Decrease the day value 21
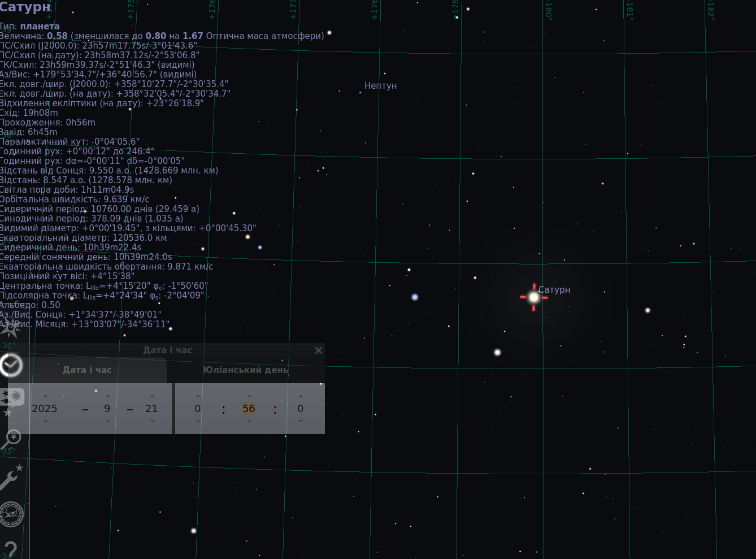Screen dimensions: 756x559 (x=152, y=422)
